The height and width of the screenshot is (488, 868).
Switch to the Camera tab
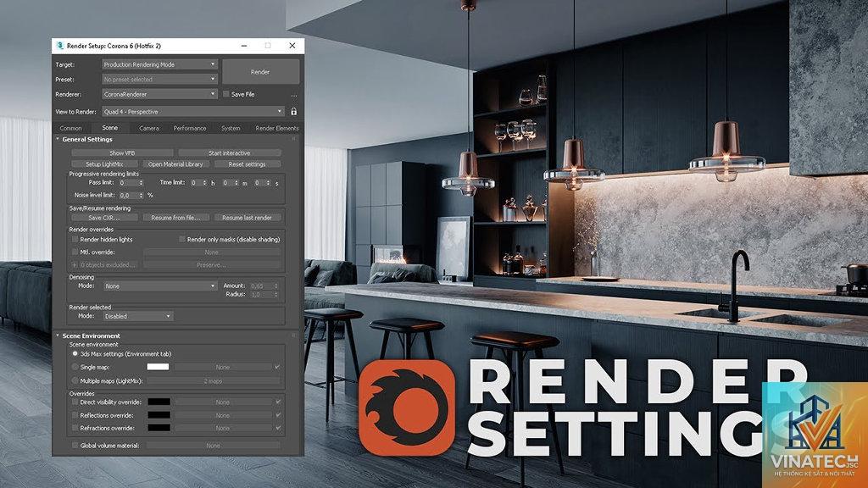[149, 129]
